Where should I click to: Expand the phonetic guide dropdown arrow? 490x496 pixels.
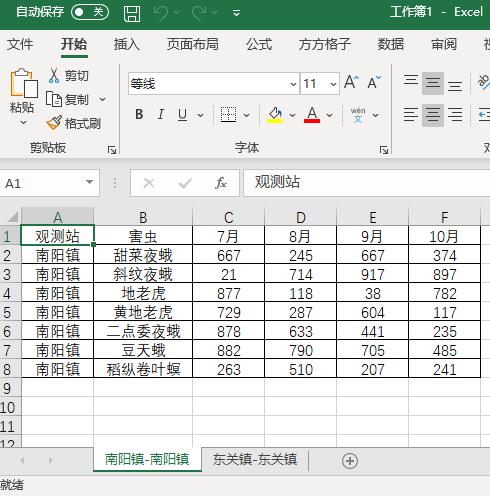point(376,115)
